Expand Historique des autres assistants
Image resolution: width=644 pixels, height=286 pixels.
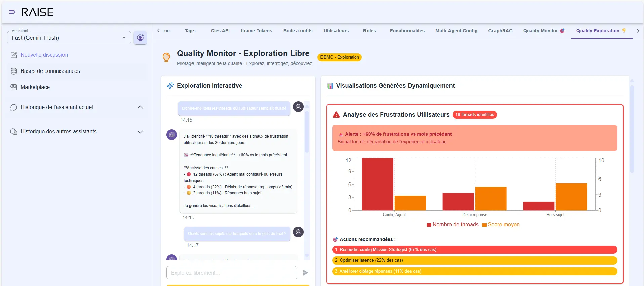click(x=140, y=132)
